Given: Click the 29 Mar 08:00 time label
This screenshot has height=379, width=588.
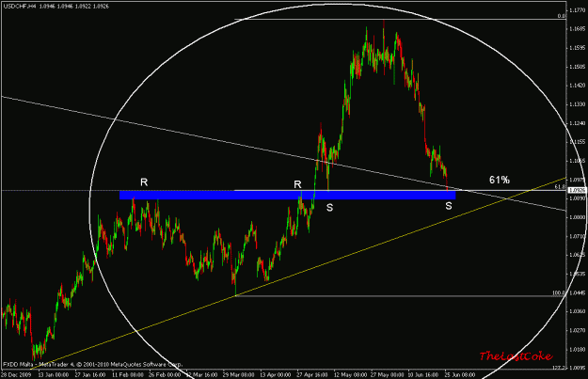Looking at the screenshot, I should click(x=239, y=375).
